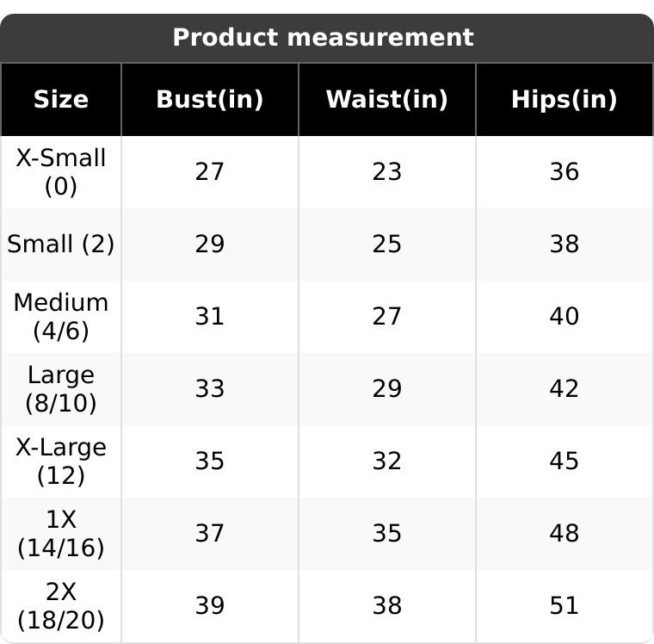Click the X-Small hips value 36
This screenshot has height=644, width=654.
pyautogui.click(x=564, y=172)
